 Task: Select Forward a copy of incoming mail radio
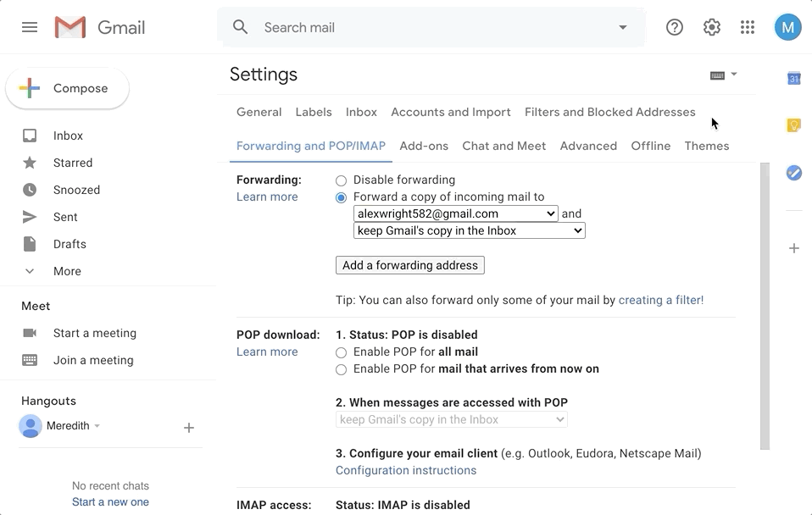click(x=341, y=197)
